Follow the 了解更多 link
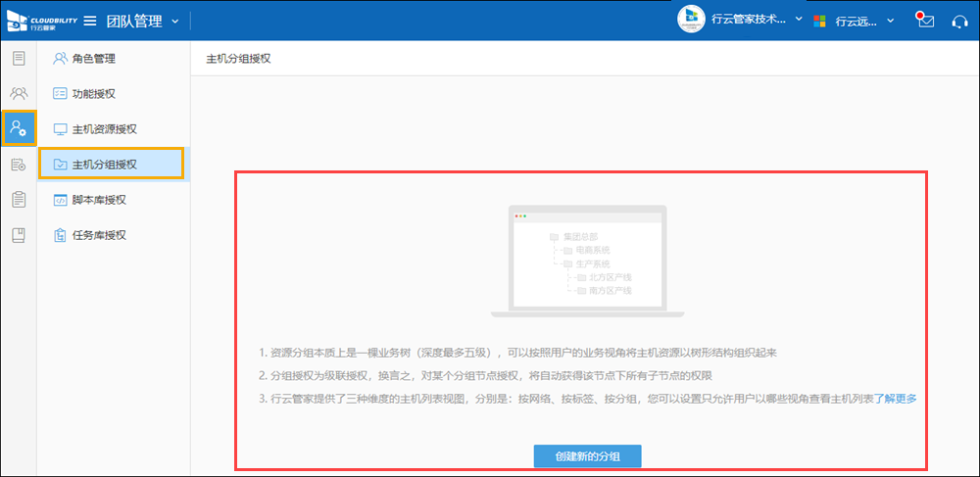Screen dimensions: 980x477 point(896,399)
